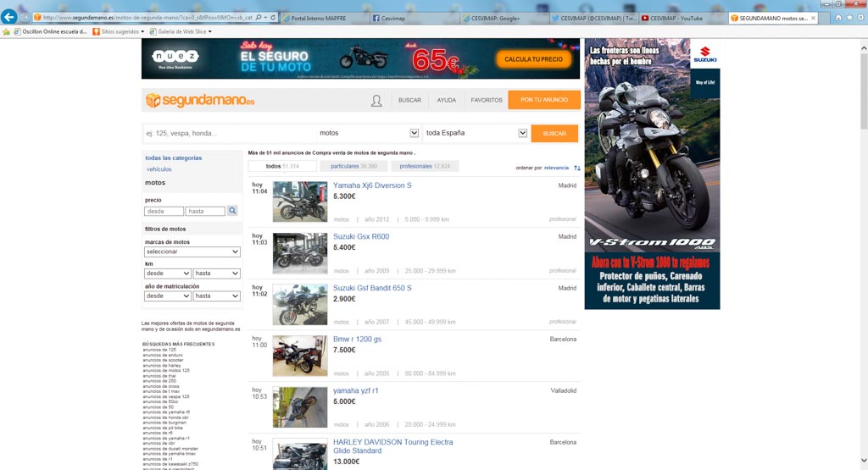Open Galería de Web Slice dropdown

181,32
